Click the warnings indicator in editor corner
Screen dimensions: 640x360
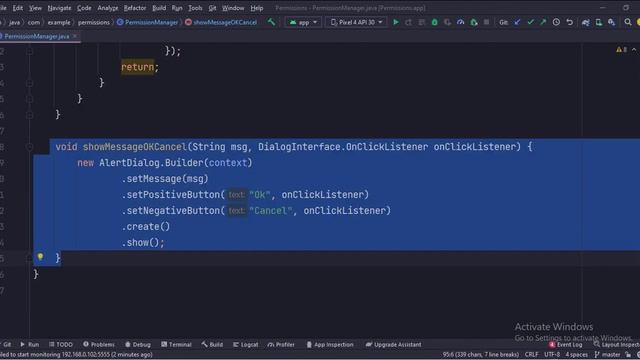tap(621, 50)
